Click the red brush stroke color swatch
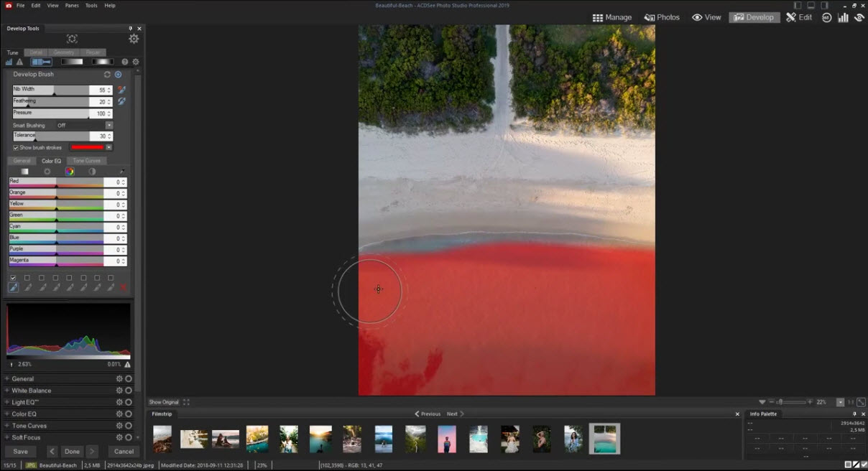The image size is (868, 471). tap(87, 147)
